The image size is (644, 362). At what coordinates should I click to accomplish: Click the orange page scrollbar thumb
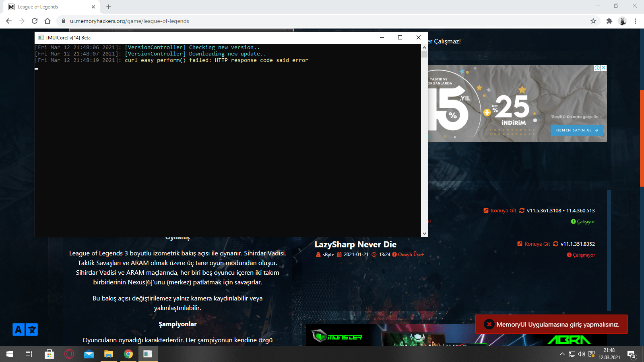642,138
